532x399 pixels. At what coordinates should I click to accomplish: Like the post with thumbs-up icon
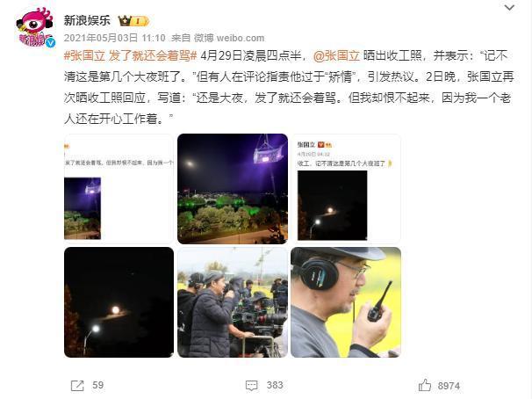click(x=425, y=385)
